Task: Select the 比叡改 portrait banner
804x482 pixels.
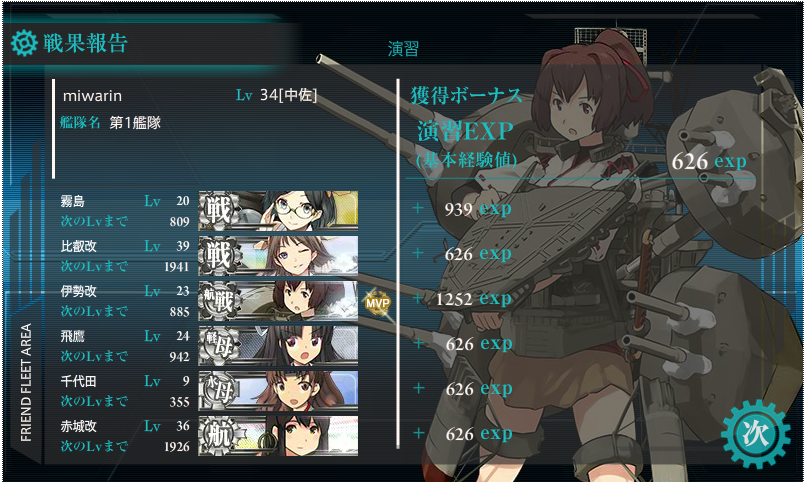Action: pos(278,255)
